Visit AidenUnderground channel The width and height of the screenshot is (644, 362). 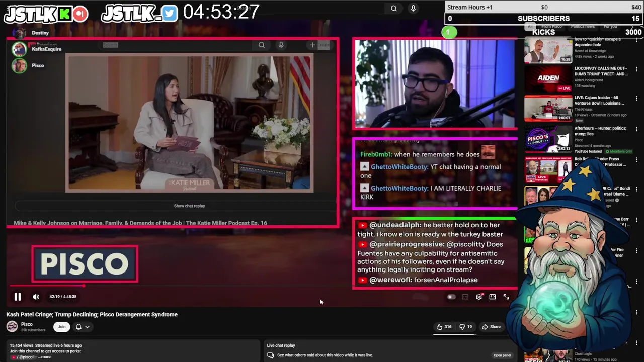pyautogui.click(x=589, y=80)
